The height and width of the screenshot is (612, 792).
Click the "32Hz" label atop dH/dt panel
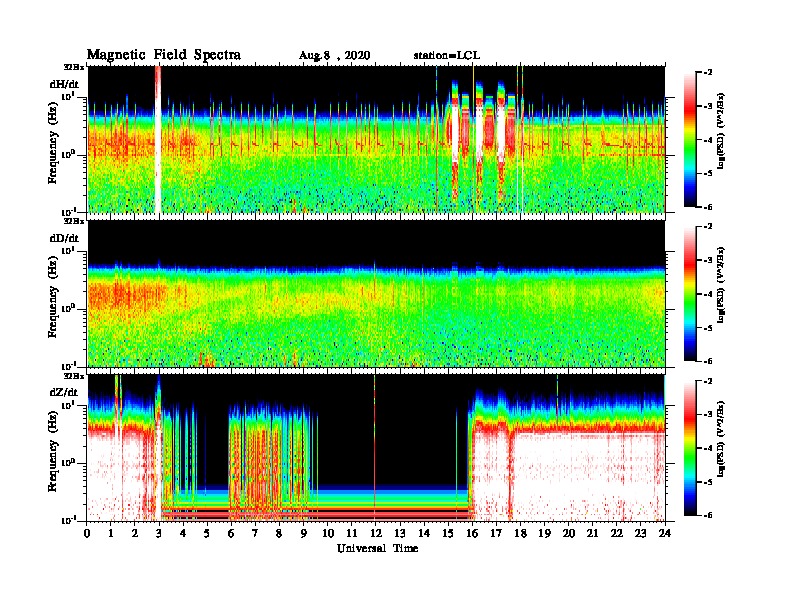tap(74, 66)
